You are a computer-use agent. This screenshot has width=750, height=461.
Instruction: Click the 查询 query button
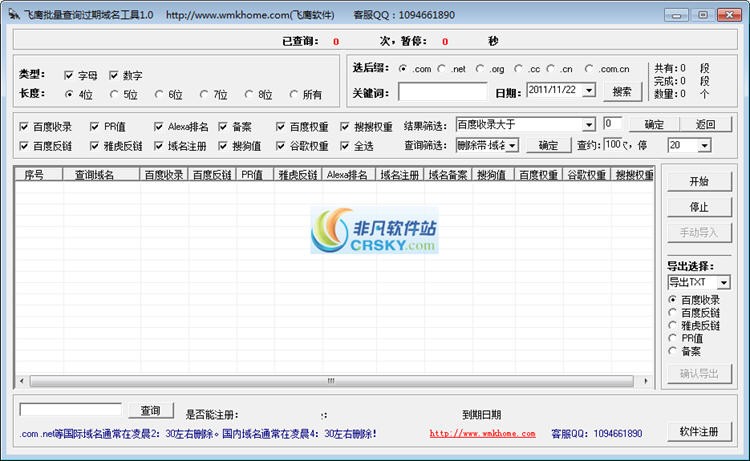[150, 410]
